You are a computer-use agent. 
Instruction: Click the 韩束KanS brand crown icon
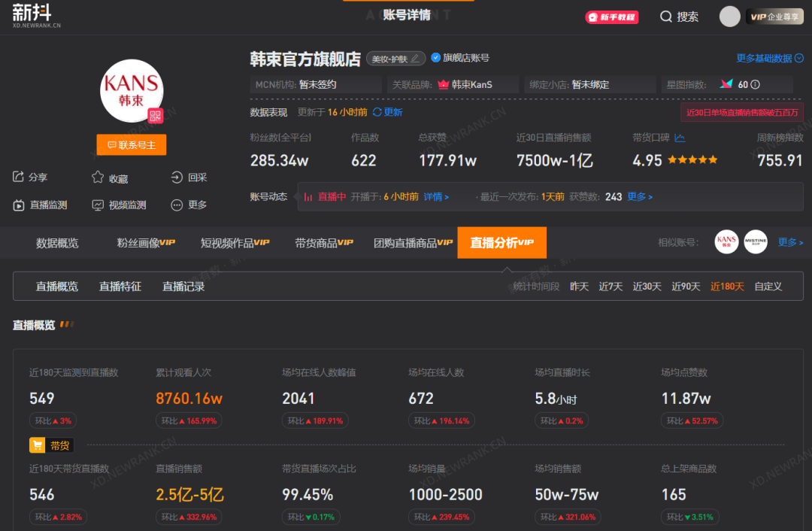(x=444, y=84)
